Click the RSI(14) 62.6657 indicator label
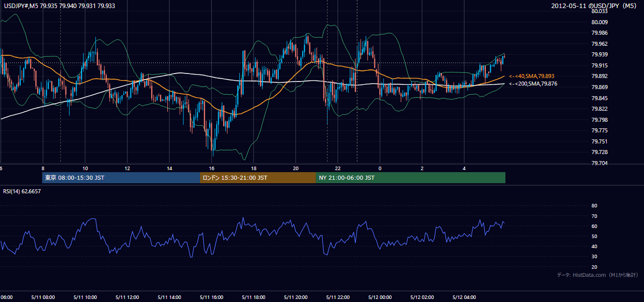The width and height of the screenshot is (644, 302). tap(22, 191)
